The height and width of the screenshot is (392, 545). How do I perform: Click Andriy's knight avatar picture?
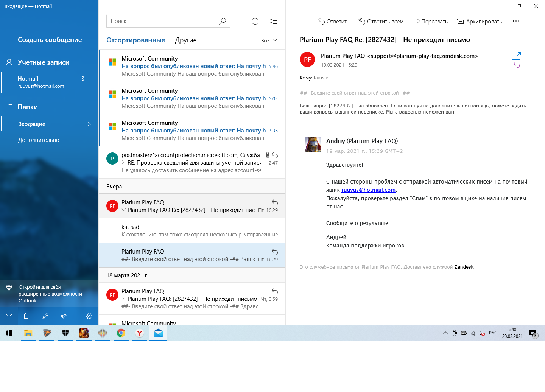coord(313,145)
